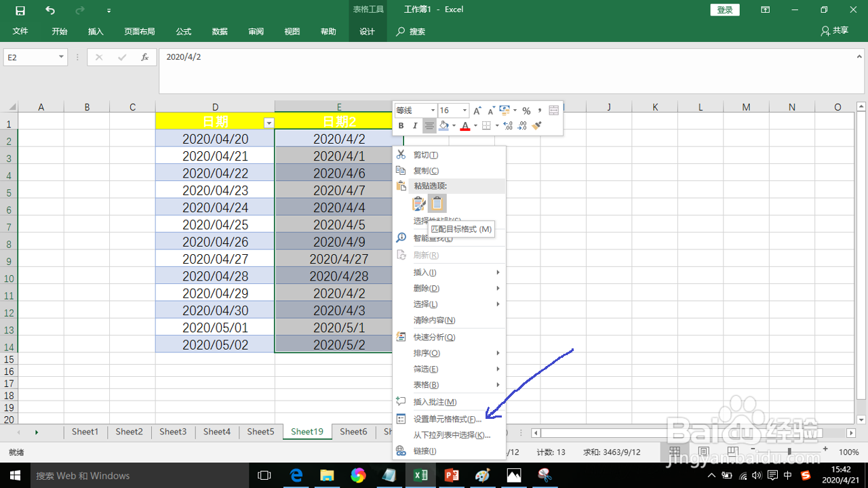Choose 插入批注 from the context menu
The width and height of the screenshot is (868, 488).
coord(449,402)
